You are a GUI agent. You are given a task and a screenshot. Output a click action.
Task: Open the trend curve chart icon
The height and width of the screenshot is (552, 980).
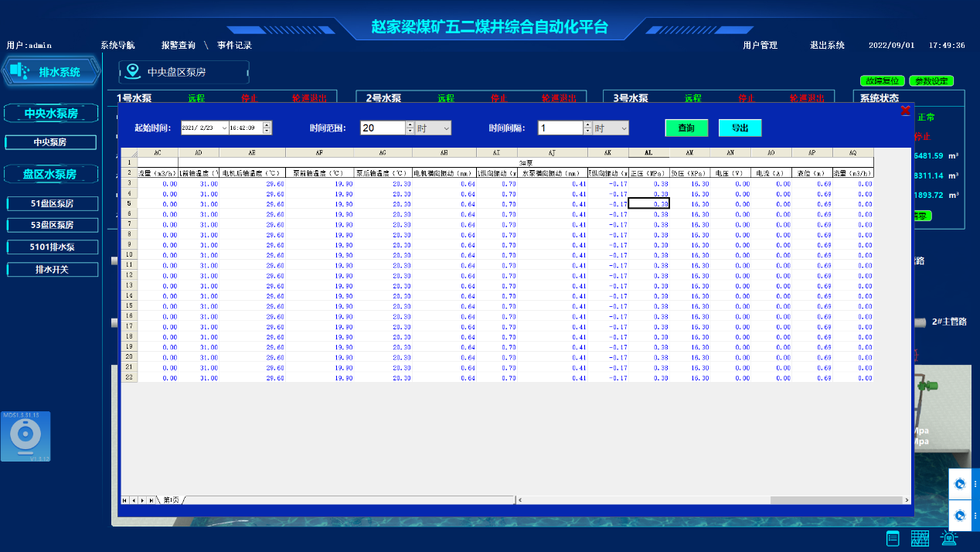tap(920, 539)
